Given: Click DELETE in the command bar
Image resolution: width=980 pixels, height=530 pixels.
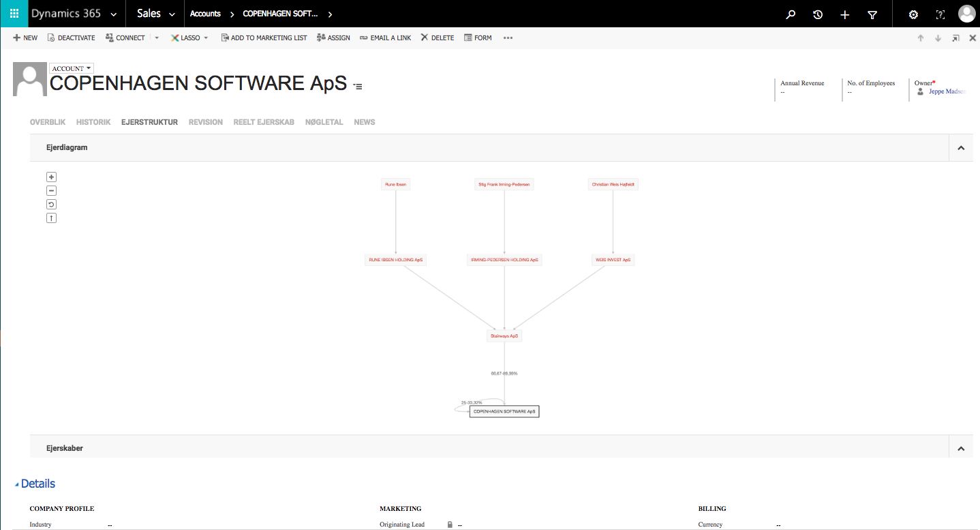Looking at the screenshot, I should coord(437,38).
